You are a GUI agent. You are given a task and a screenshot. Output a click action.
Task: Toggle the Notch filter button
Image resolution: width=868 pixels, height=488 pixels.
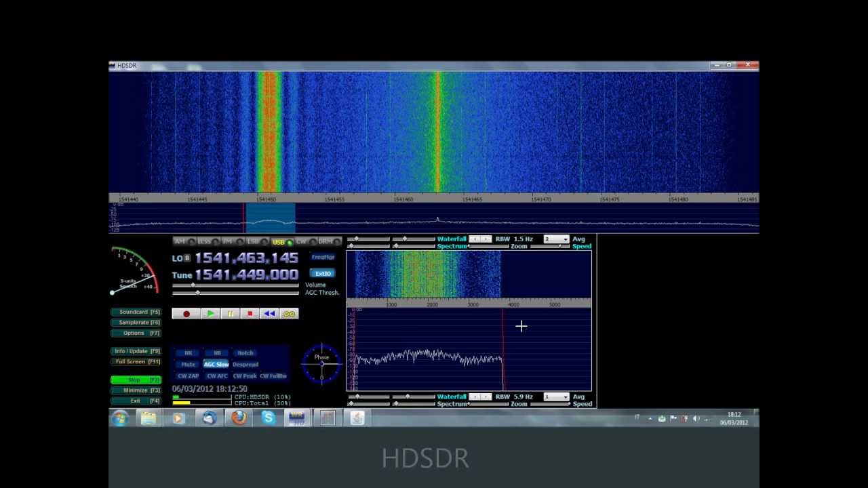(245, 353)
